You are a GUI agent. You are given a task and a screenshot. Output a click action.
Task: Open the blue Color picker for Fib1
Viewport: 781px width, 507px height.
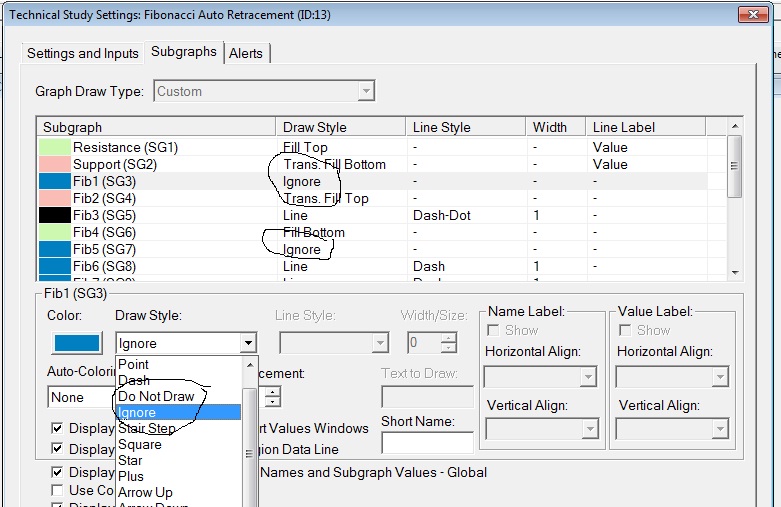click(77, 343)
